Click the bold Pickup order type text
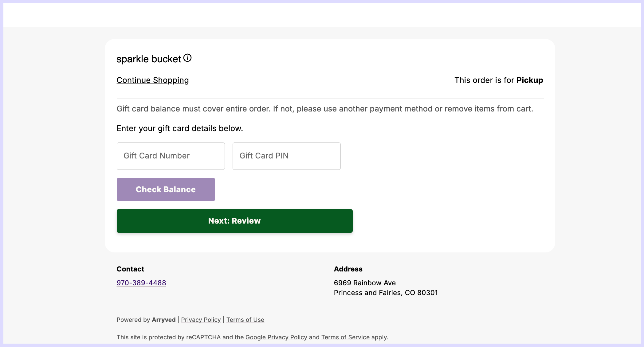This screenshot has width=644, height=347. click(x=530, y=80)
